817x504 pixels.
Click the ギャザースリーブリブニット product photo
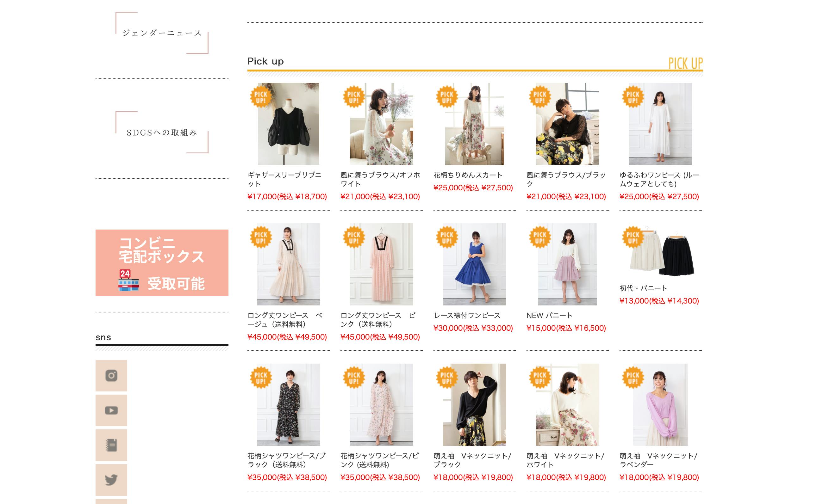(x=288, y=124)
